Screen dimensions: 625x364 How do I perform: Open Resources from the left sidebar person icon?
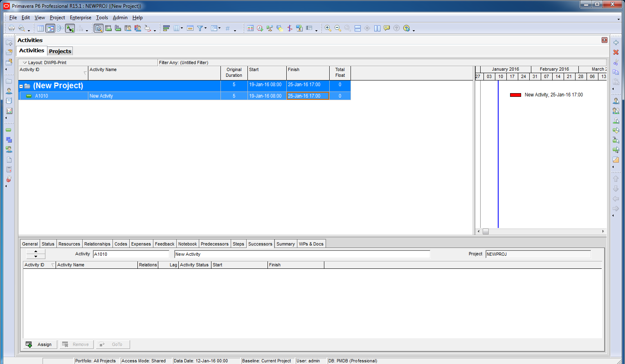point(9,91)
